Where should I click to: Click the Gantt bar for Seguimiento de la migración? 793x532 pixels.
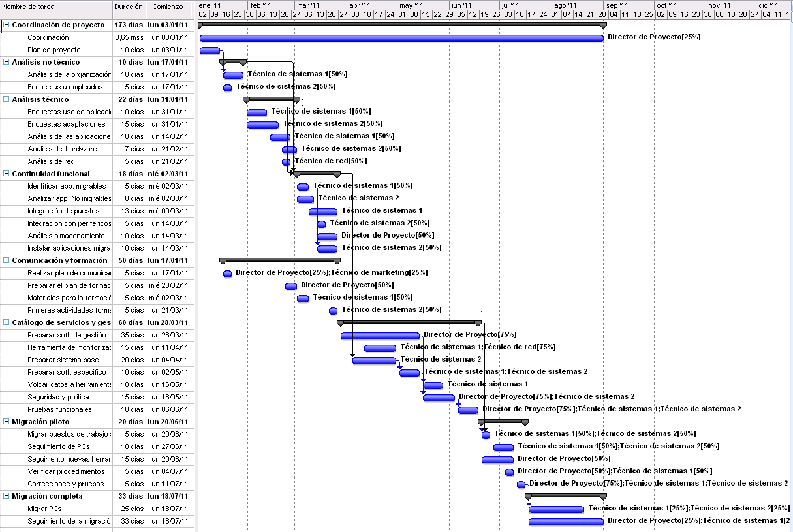(x=566, y=522)
